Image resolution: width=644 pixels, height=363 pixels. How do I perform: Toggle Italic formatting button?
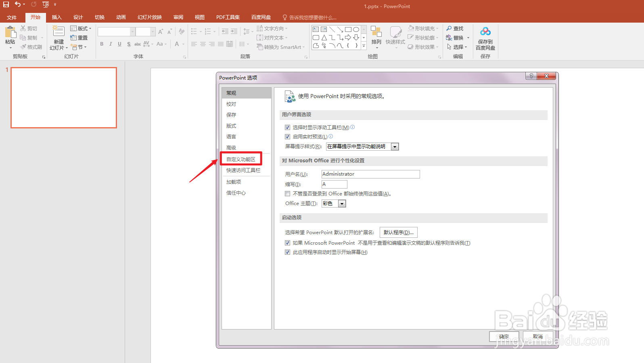tap(111, 44)
